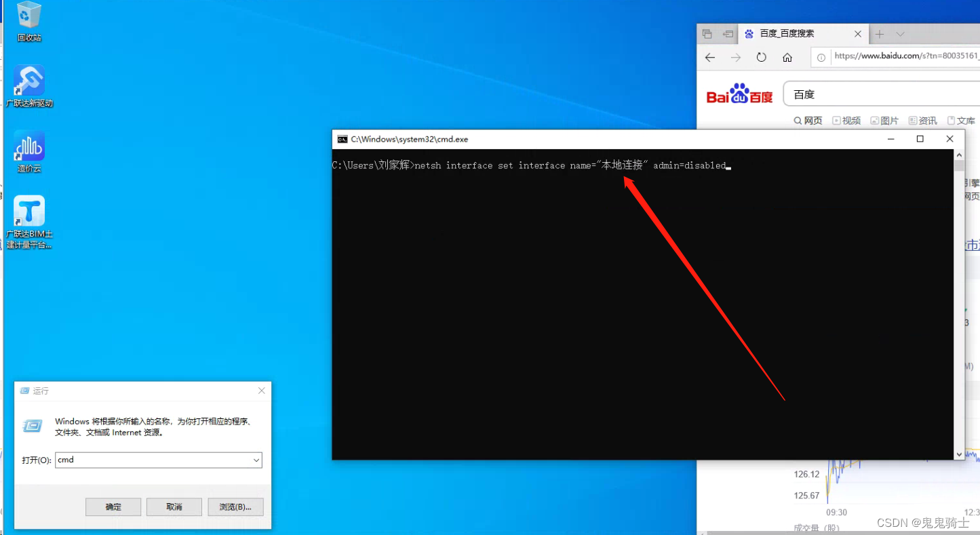The height and width of the screenshot is (535, 980).
Task: Click the Baidu paw logo
Action: [739, 94]
